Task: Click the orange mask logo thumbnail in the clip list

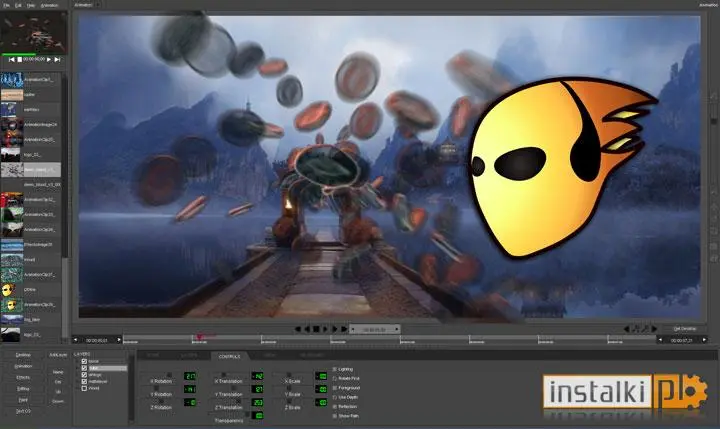Action: pos(8,290)
